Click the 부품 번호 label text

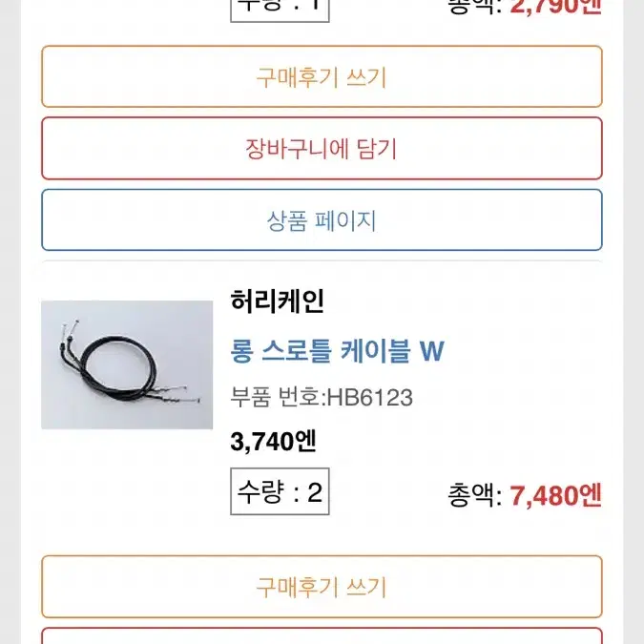tap(276, 398)
